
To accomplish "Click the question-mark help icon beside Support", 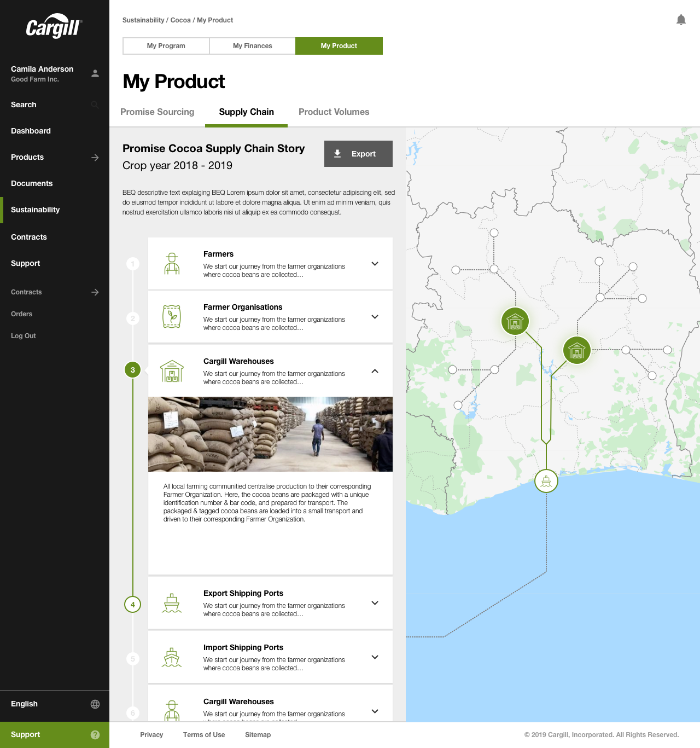I will click(x=95, y=735).
